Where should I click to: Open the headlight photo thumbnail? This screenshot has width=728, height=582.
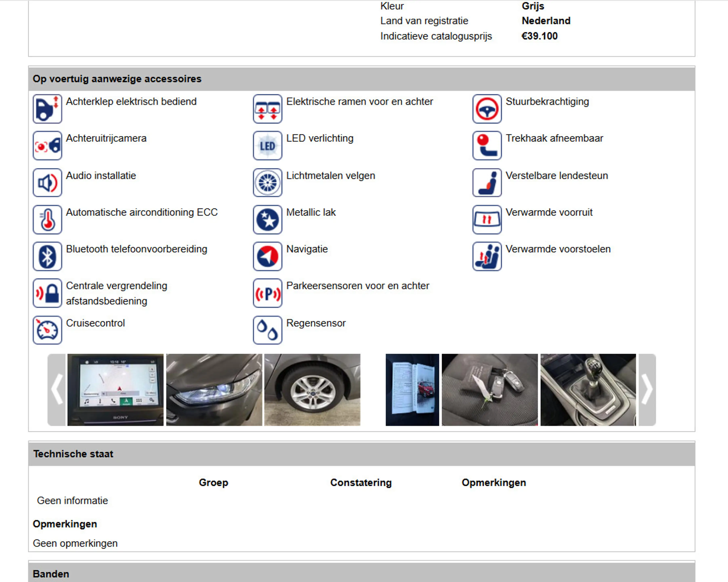[214, 390]
